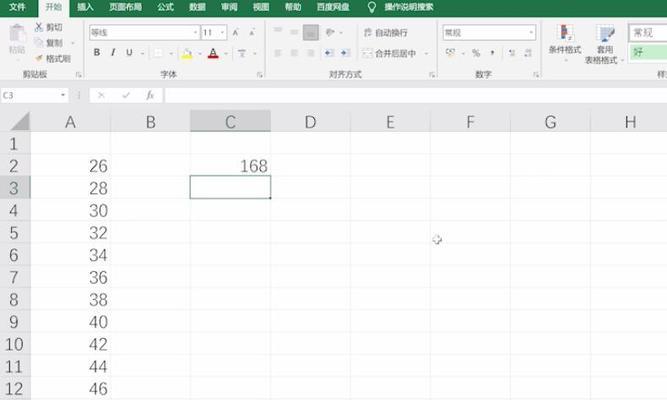Open Format as Table (套用表格格式) menu
Image resolution: width=667 pixels, height=400 pixels.
(603, 44)
